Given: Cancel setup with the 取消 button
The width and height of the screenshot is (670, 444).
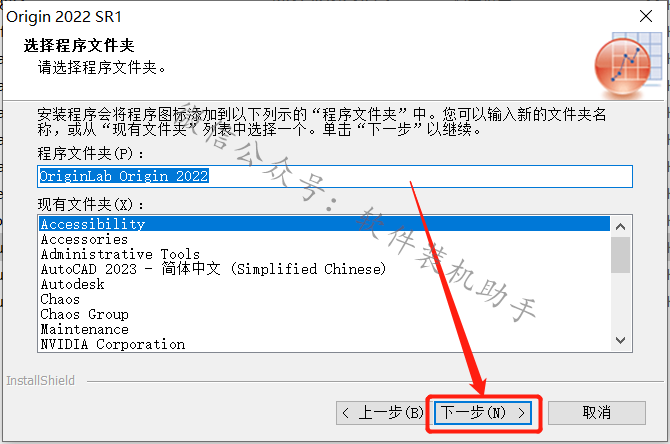Looking at the screenshot, I should coord(597,413).
